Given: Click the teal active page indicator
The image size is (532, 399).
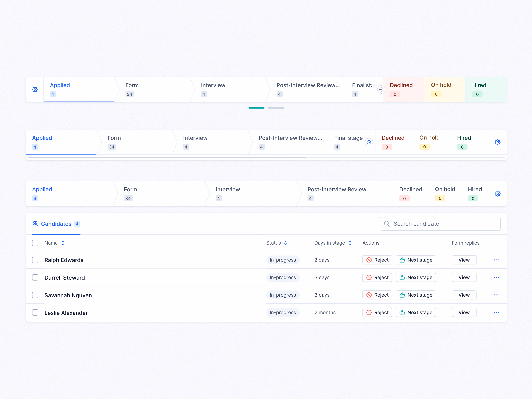Looking at the screenshot, I should [x=256, y=108].
